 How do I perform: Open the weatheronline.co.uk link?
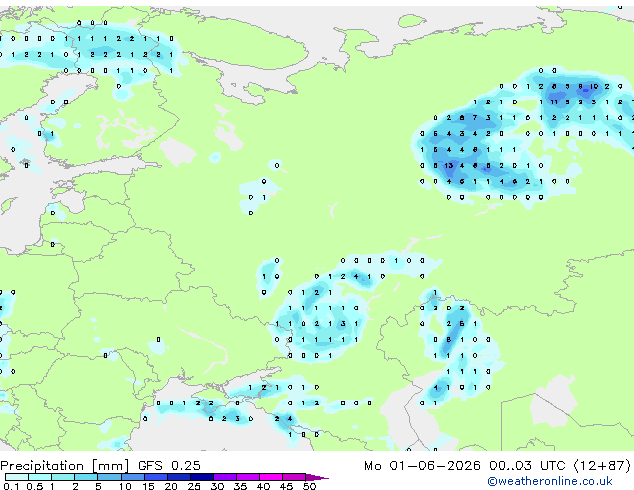pos(550,481)
